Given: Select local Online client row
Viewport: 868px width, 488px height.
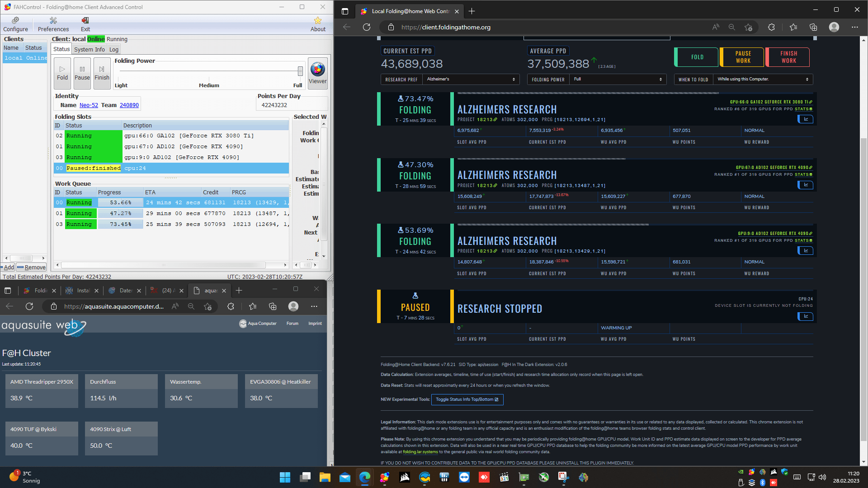Looking at the screenshot, I should click(25, 58).
